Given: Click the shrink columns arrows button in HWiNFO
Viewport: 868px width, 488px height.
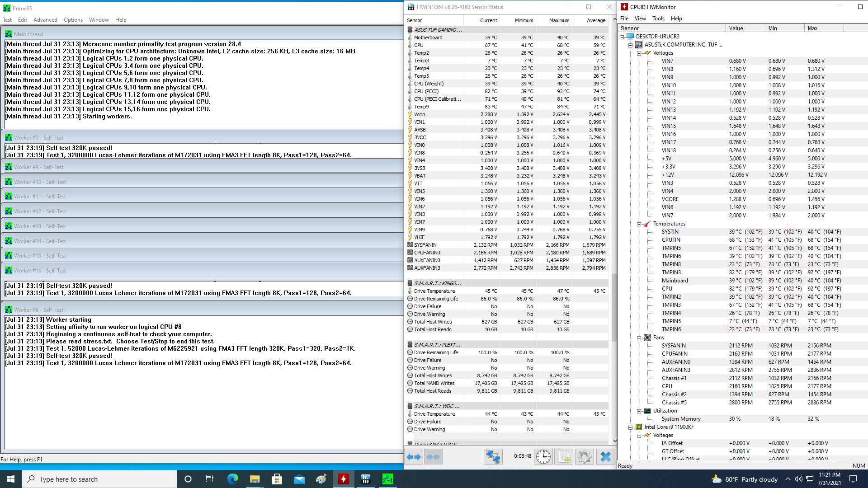Looking at the screenshot, I should 433,457.
